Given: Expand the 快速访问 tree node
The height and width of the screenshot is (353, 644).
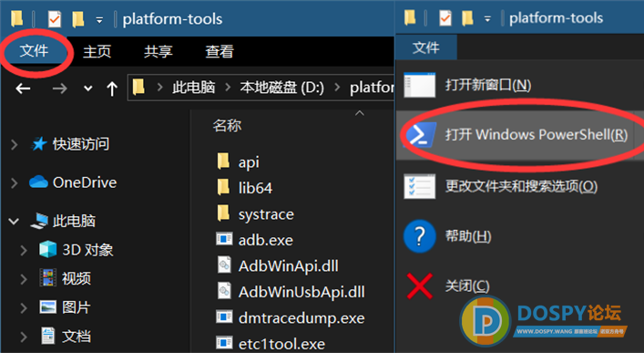Looking at the screenshot, I should 15,144.
